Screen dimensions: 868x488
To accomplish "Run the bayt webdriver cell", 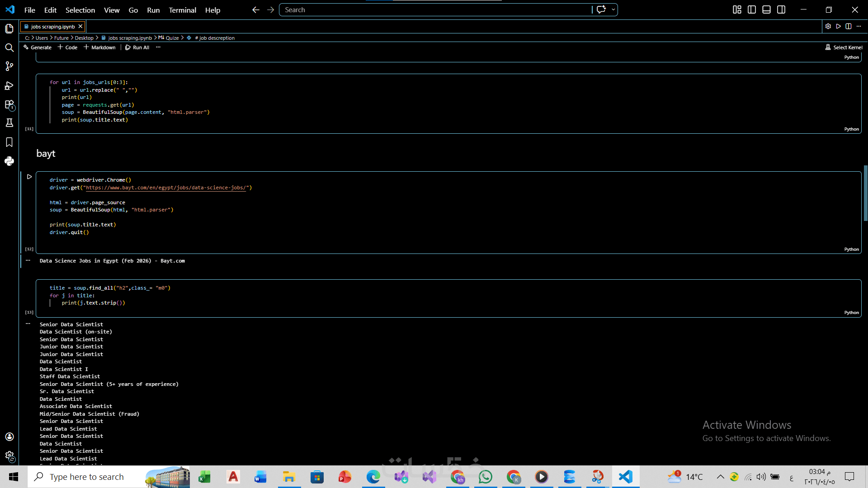I will coord(29,177).
